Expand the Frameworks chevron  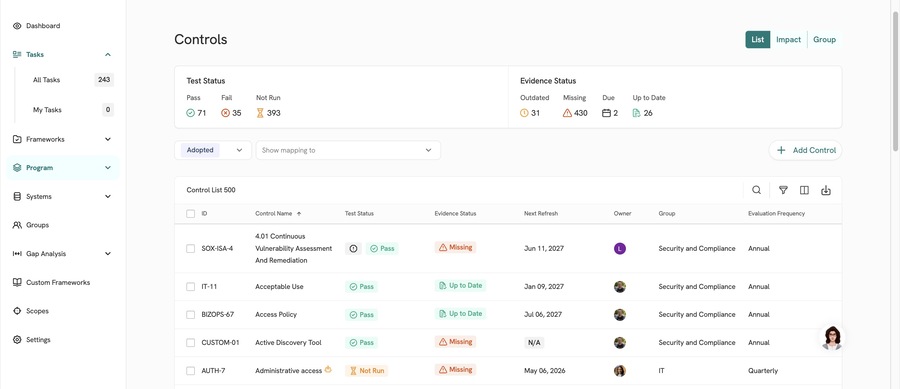(x=108, y=139)
